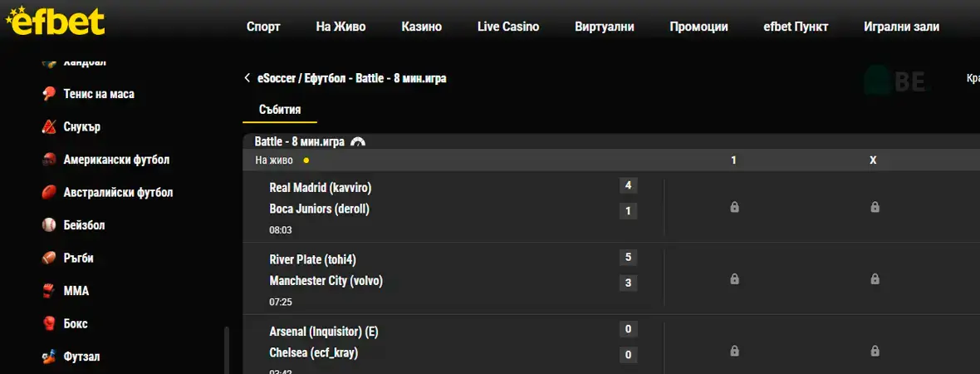Click locked home-win odds for Real Madrid match
980x374 pixels.
click(x=734, y=207)
